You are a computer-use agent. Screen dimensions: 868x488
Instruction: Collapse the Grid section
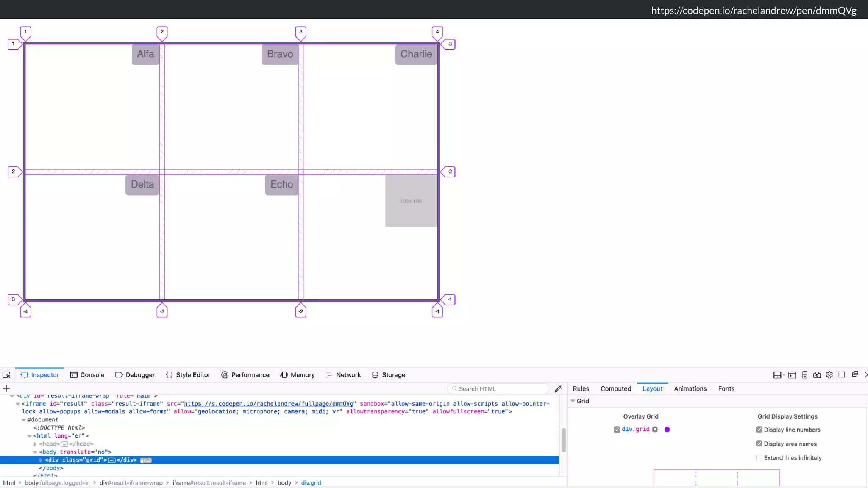point(573,401)
